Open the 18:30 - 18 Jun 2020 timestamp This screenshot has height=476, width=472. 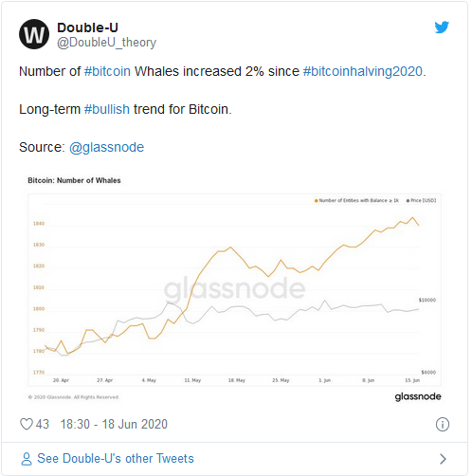point(114,424)
